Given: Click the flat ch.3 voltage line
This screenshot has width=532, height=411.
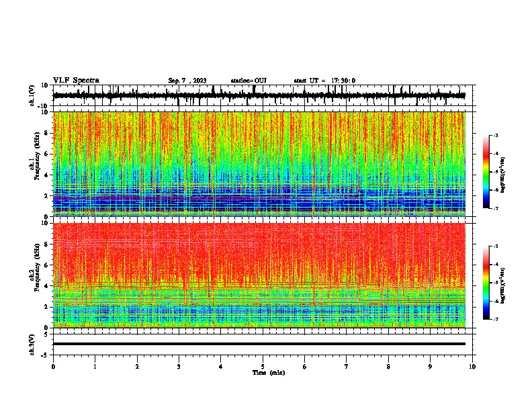Looking at the screenshot, I should 259,344.
